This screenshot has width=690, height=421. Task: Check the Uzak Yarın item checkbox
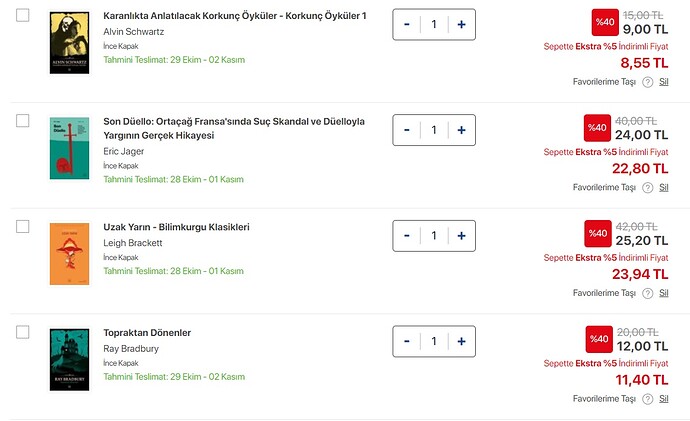(x=23, y=227)
